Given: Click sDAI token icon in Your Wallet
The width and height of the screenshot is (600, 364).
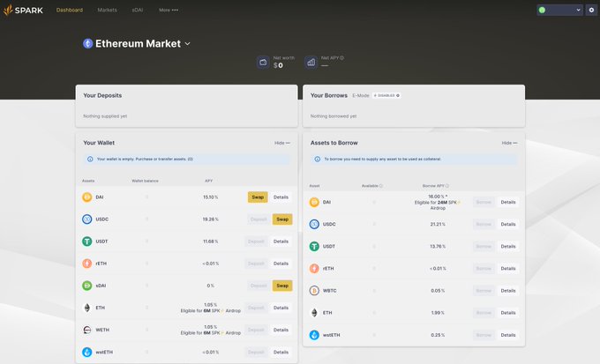Looking at the screenshot, I should [x=86, y=286].
